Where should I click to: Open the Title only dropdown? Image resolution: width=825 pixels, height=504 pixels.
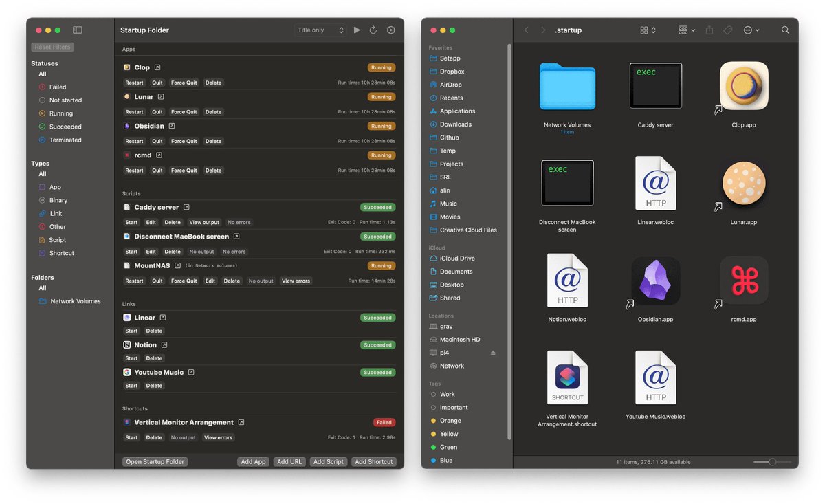click(320, 30)
